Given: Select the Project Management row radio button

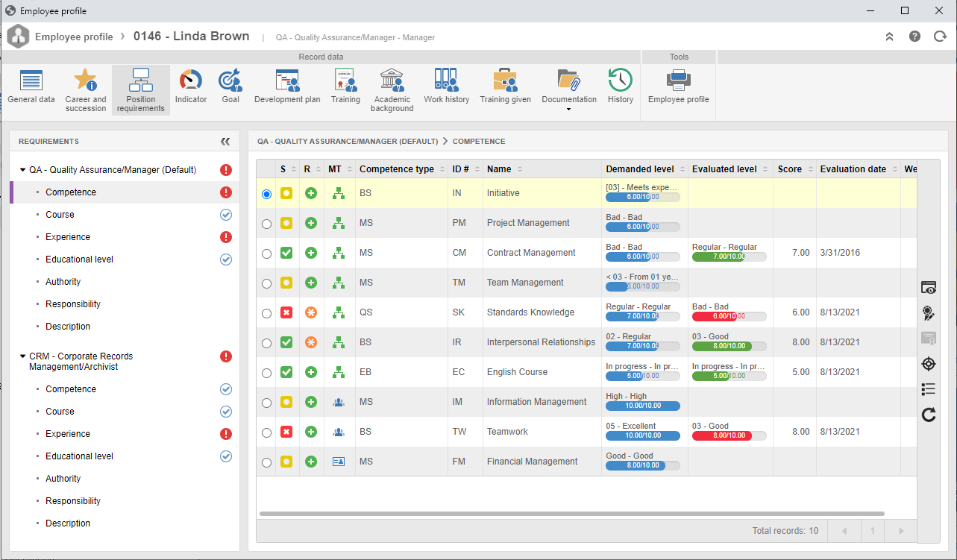Looking at the screenshot, I should tap(266, 223).
